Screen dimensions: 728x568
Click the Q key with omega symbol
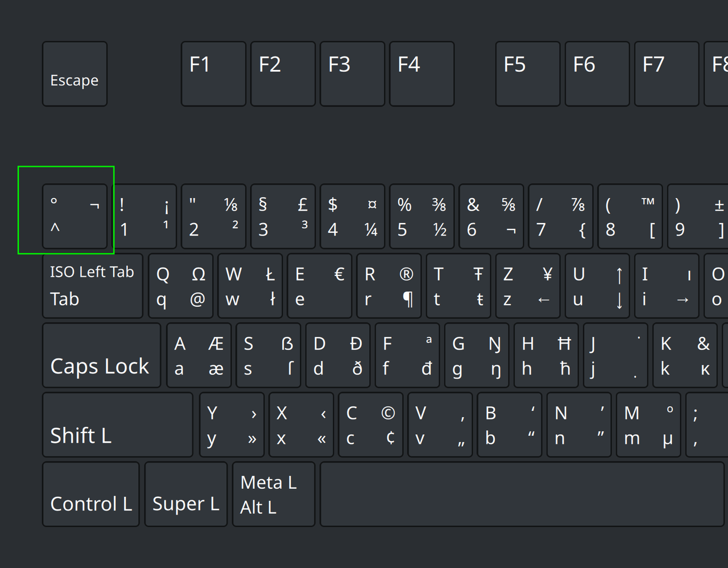[x=180, y=286]
